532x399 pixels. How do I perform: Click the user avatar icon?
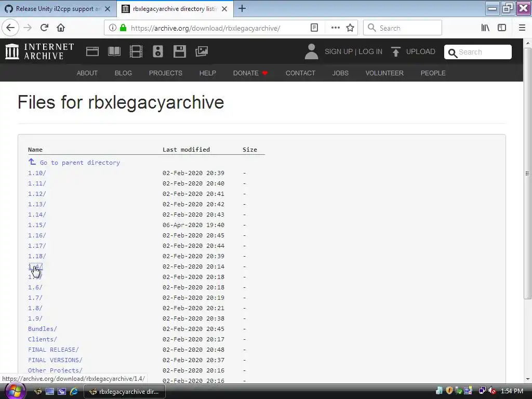click(311, 51)
